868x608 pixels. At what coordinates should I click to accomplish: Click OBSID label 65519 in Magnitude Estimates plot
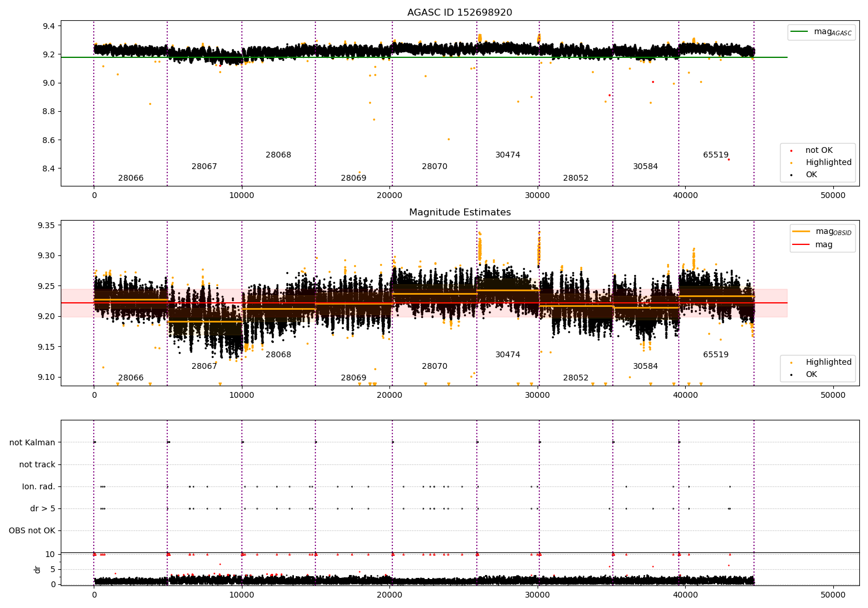(716, 355)
